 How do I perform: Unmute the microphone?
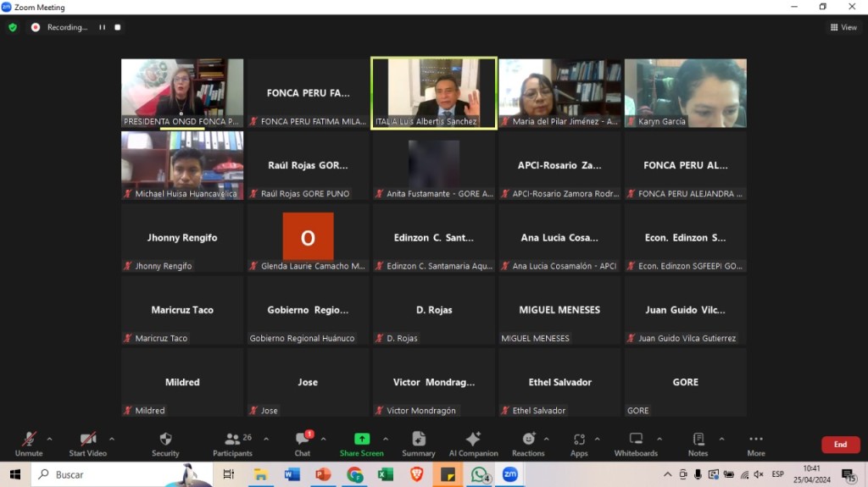pos(29,443)
